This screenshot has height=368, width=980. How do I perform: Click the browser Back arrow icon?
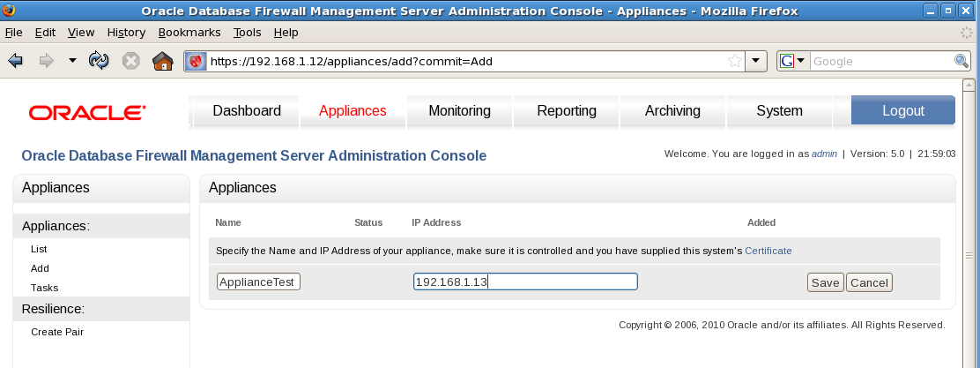tap(15, 61)
